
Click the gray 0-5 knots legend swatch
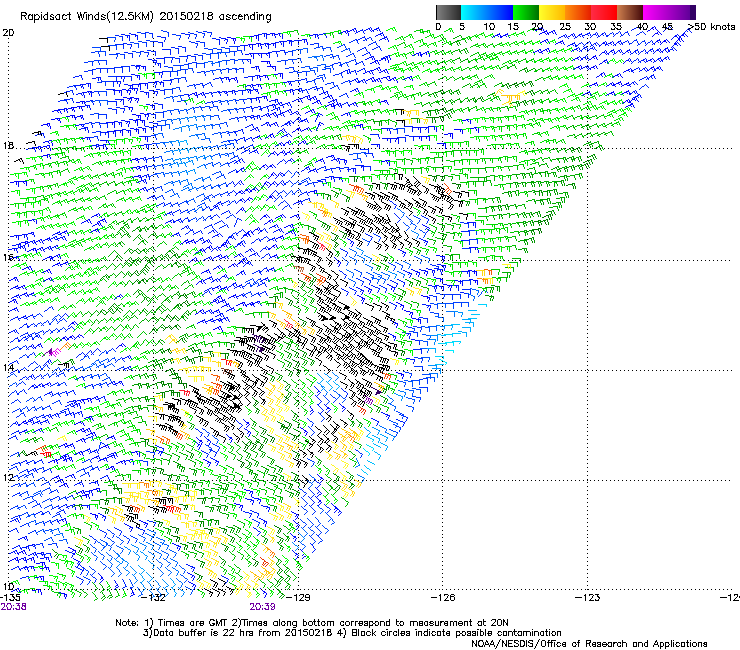click(448, 12)
